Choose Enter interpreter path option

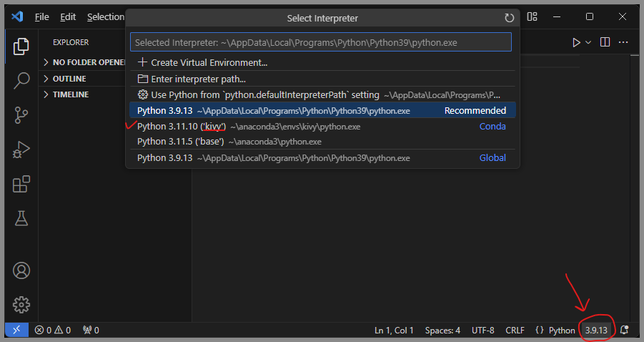pyautogui.click(x=322, y=79)
